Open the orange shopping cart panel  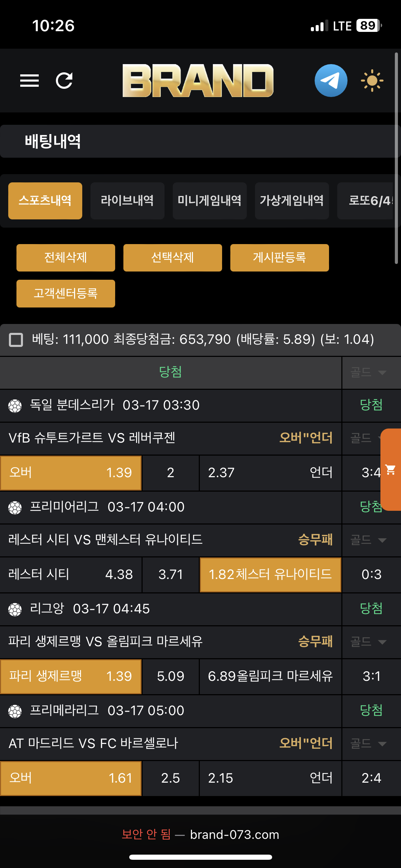pos(391,470)
